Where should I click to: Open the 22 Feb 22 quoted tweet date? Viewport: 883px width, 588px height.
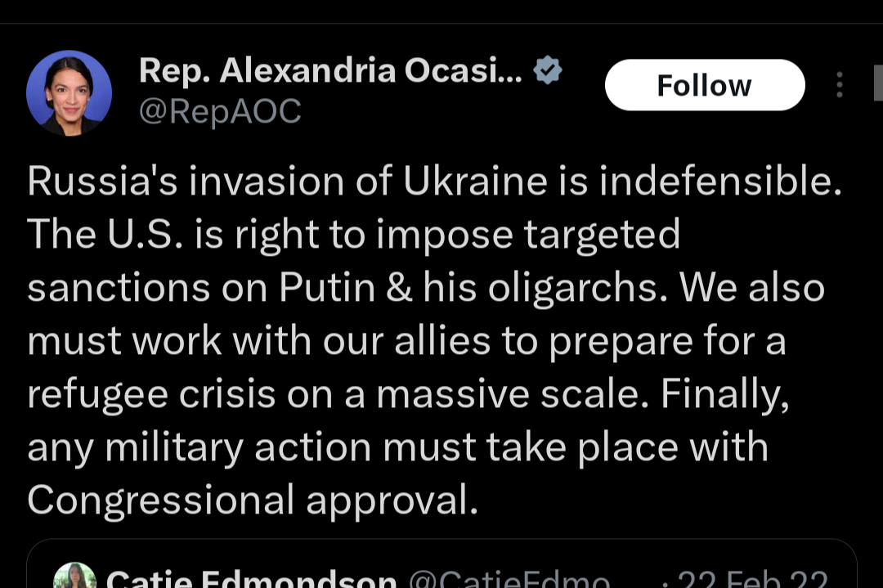coord(752,579)
